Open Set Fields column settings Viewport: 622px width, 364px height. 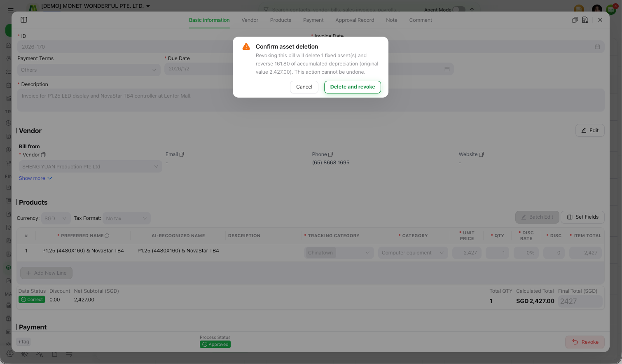click(582, 217)
